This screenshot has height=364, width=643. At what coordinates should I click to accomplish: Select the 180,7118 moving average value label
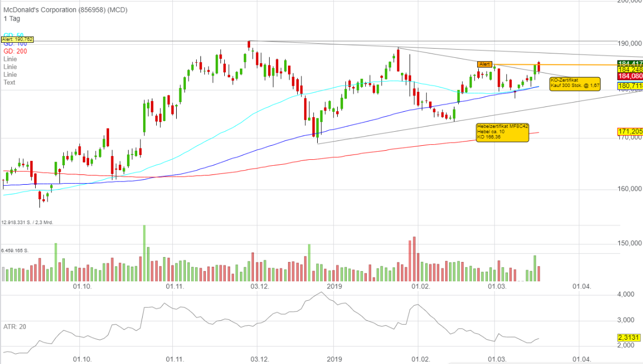click(629, 86)
